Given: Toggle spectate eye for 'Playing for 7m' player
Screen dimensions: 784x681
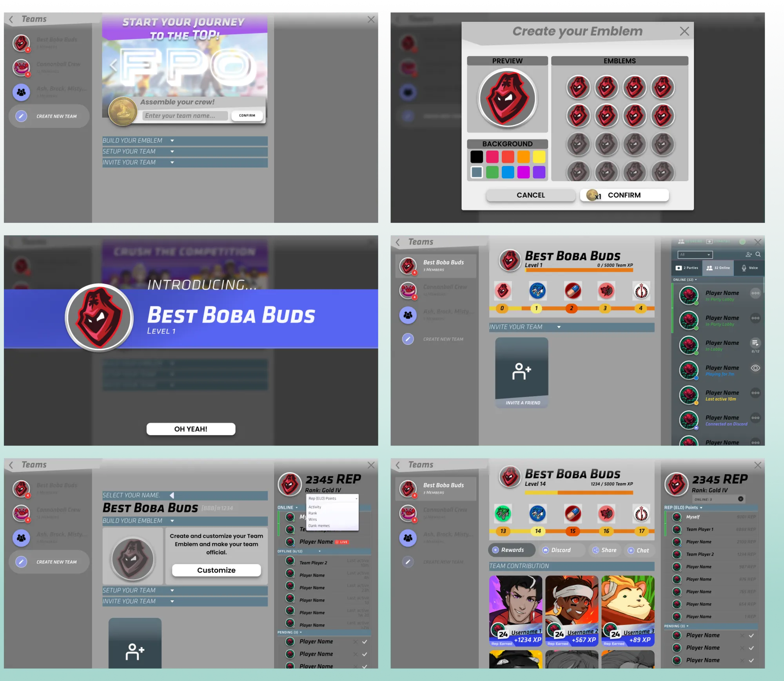Looking at the screenshot, I should pyautogui.click(x=755, y=368).
